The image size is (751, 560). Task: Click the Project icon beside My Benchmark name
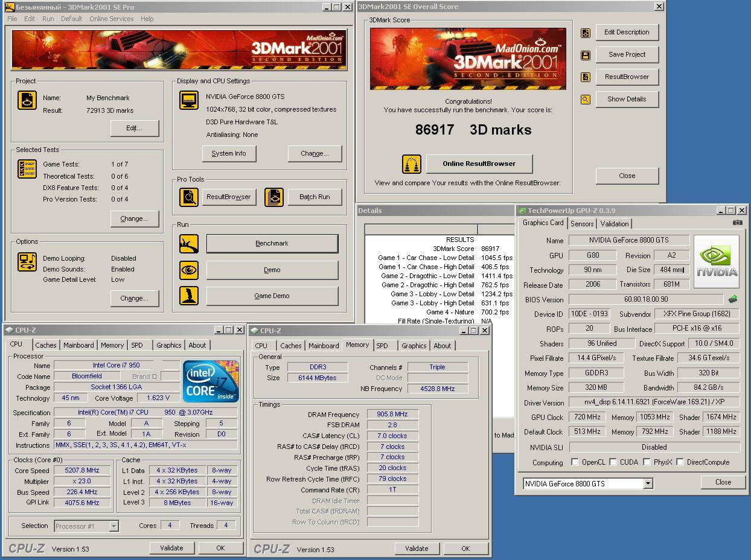(x=27, y=100)
